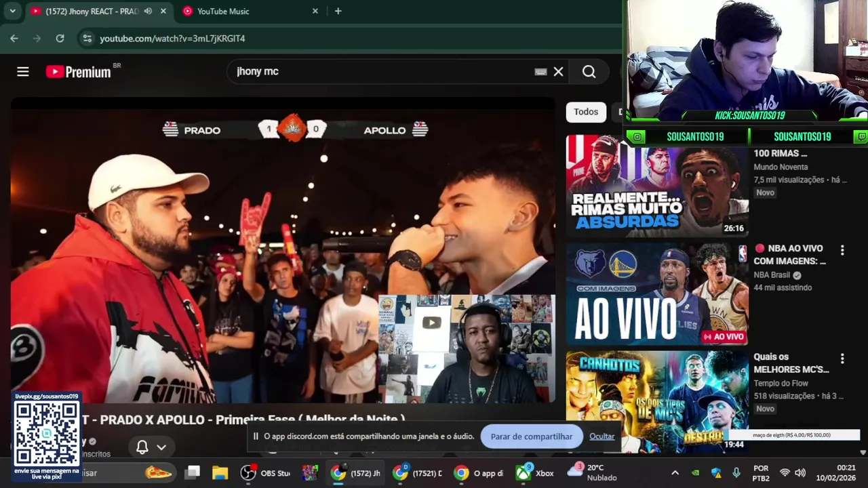Close the Jhony REACT tab
Image resolution: width=868 pixels, height=488 pixels.
(163, 11)
